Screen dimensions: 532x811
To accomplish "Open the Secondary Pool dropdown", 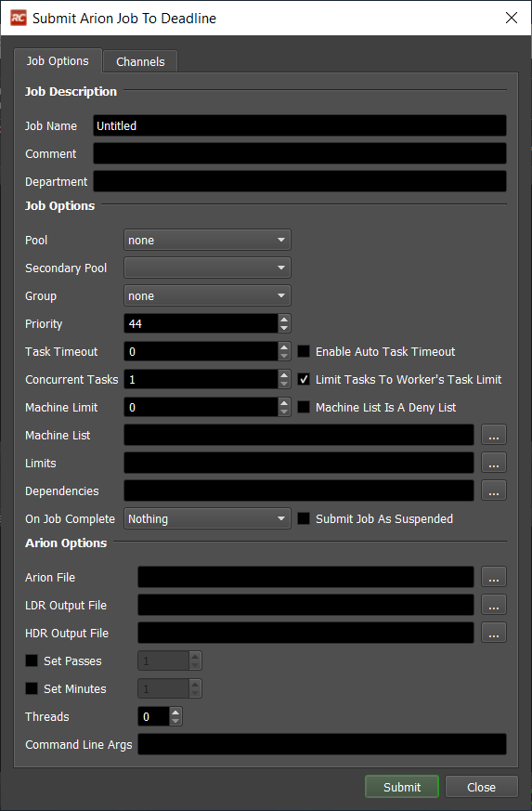I will [x=207, y=268].
